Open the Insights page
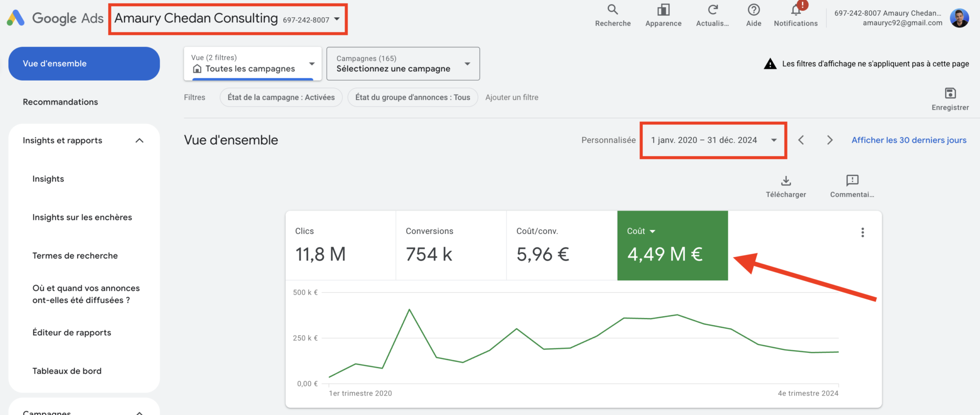980x415 pixels. (x=48, y=179)
